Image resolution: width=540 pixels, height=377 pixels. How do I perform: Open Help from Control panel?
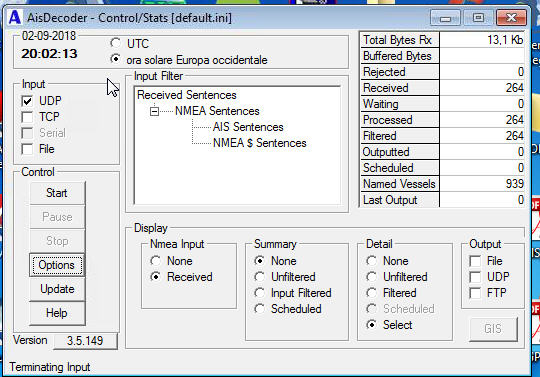(x=57, y=313)
